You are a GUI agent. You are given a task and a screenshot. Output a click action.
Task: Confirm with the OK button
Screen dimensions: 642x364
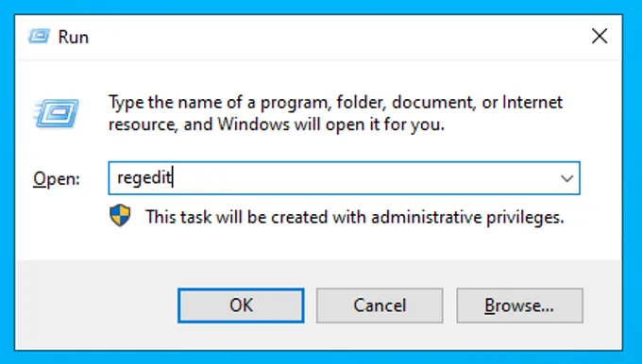point(241,306)
